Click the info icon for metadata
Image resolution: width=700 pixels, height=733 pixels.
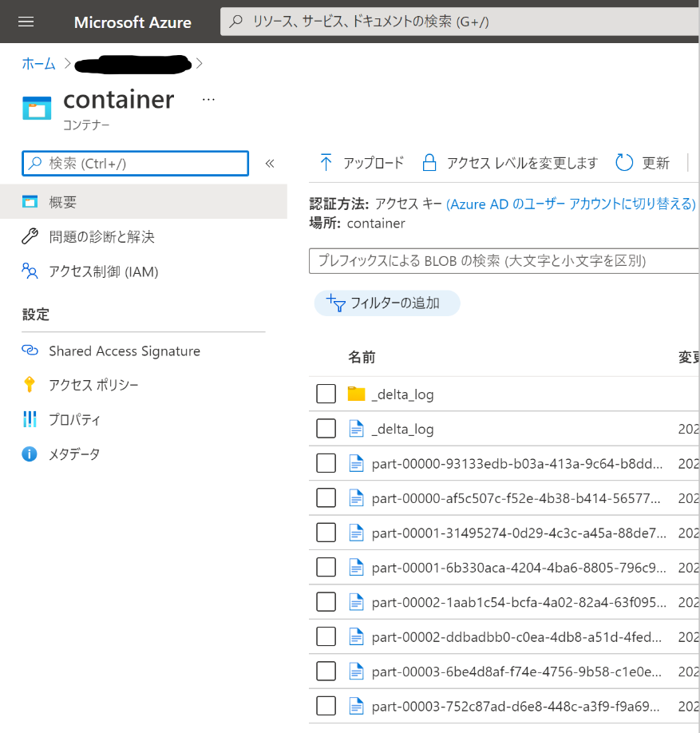click(x=30, y=454)
